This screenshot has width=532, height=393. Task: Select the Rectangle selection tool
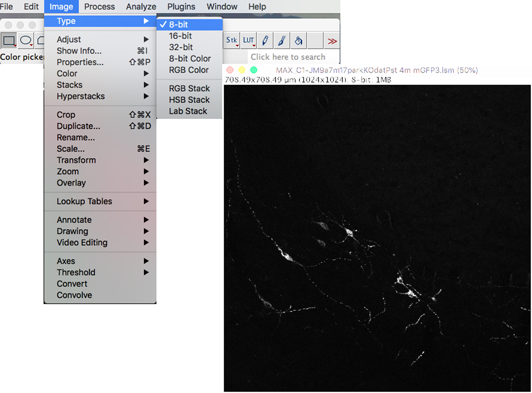[9, 41]
